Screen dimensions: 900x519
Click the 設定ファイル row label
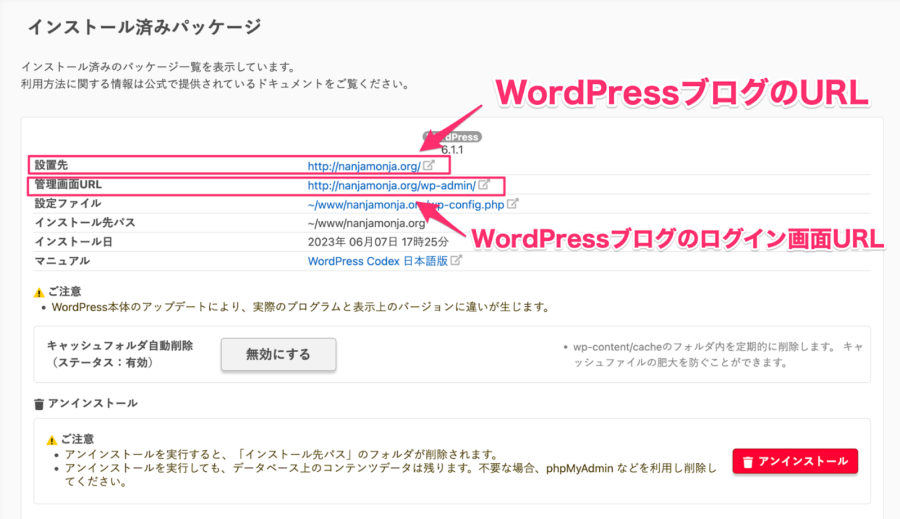coord(68,203)
